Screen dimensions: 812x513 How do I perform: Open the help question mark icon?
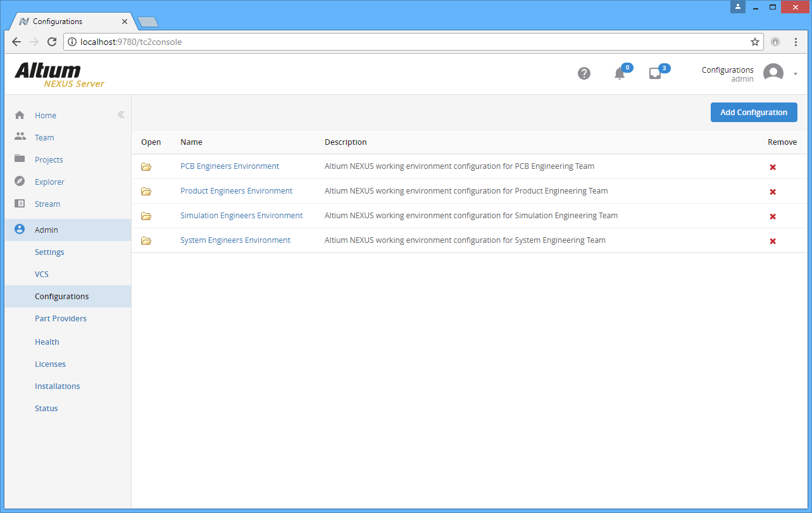pyautogui.click(x=584, y=73)
